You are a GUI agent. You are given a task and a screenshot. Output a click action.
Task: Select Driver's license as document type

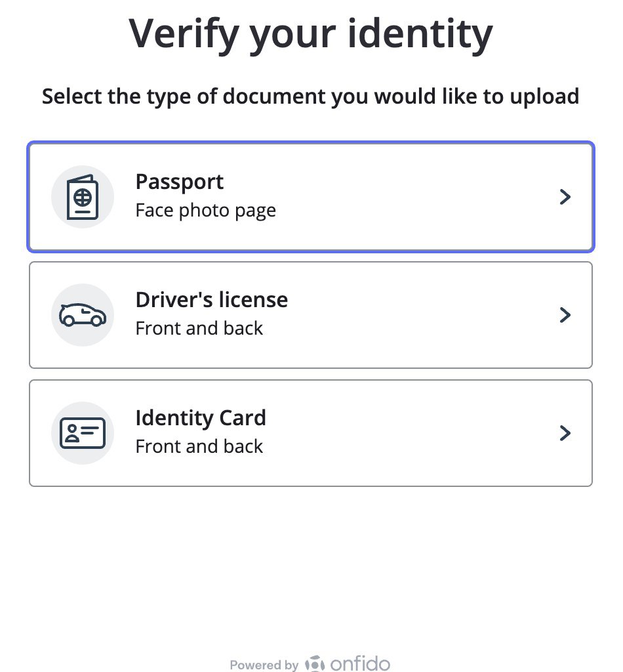click(311, 315)
